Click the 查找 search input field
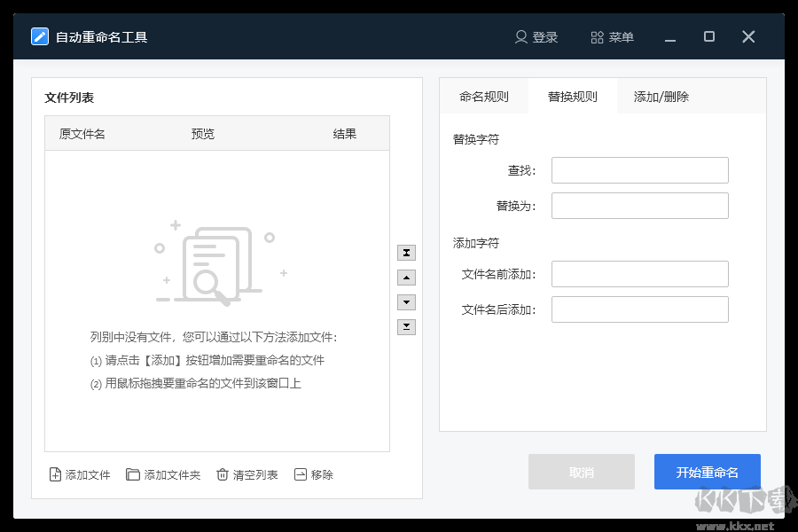 click(639, 169)
